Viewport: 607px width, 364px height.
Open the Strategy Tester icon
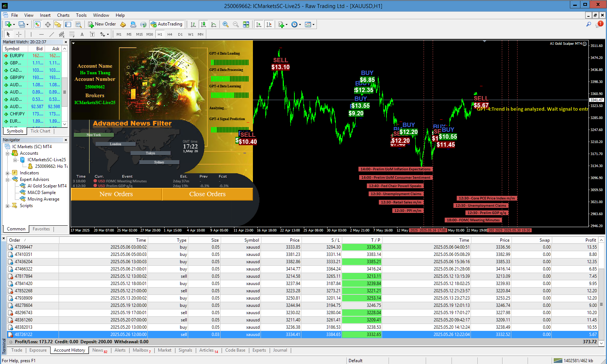(78, 24)
